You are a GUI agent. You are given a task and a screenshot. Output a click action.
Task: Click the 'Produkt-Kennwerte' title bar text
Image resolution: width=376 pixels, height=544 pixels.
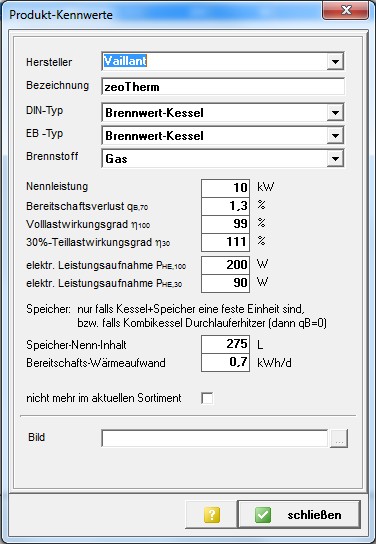(x=61, y=15)
